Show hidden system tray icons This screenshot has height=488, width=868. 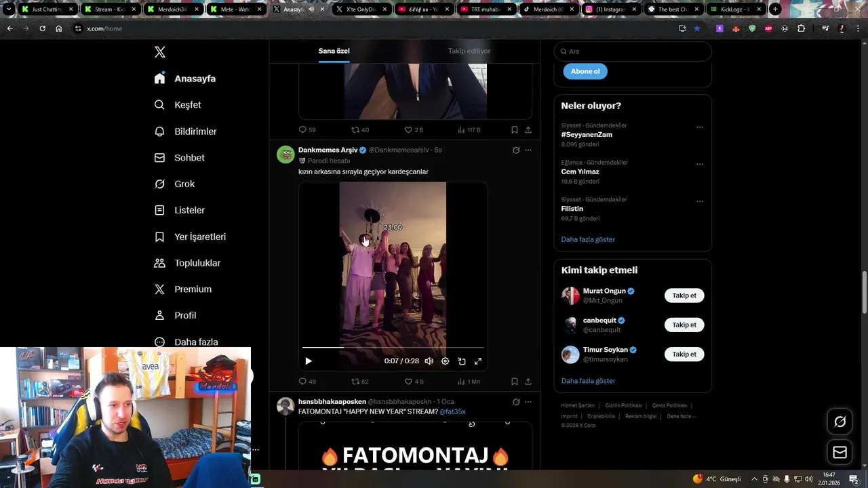[x=754, y=479]
